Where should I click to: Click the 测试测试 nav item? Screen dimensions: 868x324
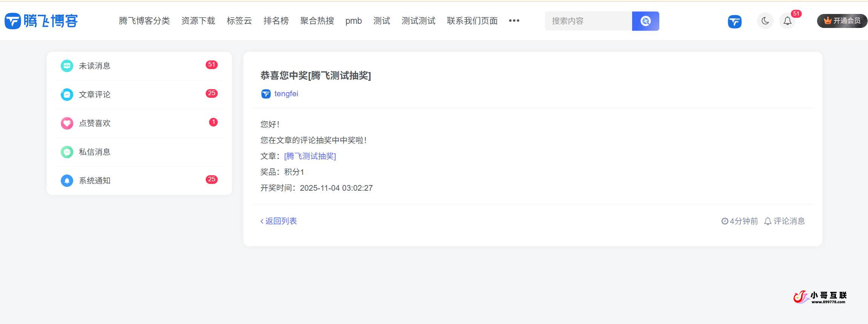tap(419, 21)
